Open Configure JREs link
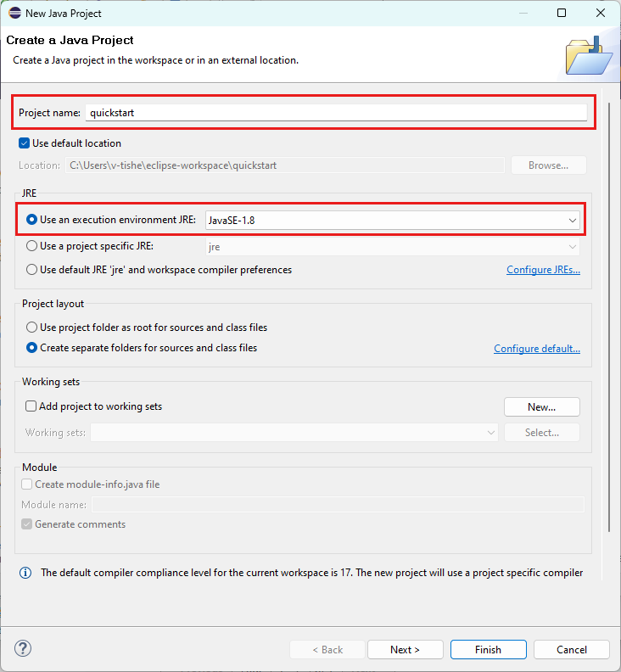This screenshot has width=621, height=672. click(543, 270)
